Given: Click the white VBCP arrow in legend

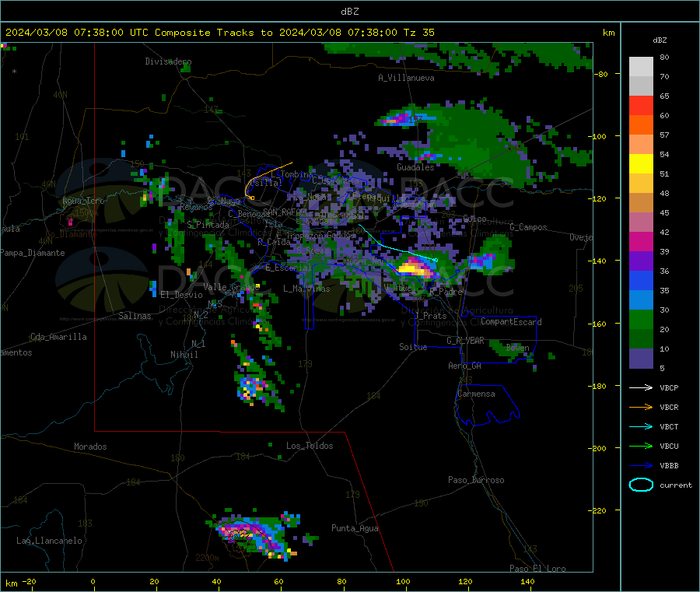Looking at the screenshot, I should 641,387.
